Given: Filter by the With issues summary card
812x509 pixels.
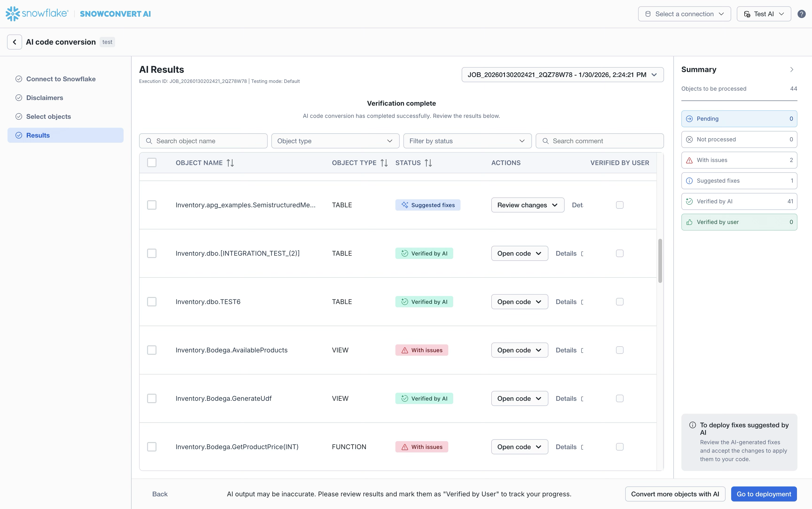Looking at the screenshot, I should click(739, 160).
